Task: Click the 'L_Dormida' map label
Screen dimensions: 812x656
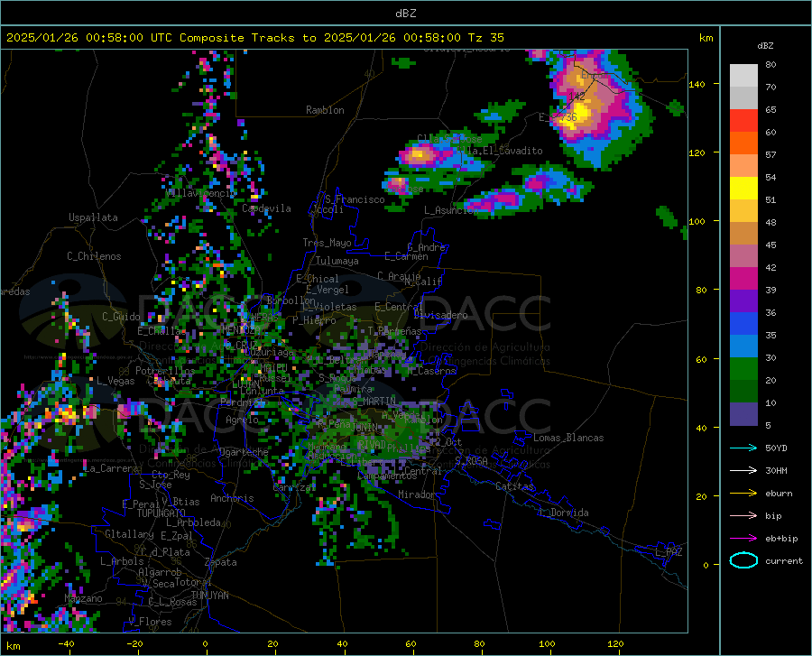Action: [x=564, y=513]
